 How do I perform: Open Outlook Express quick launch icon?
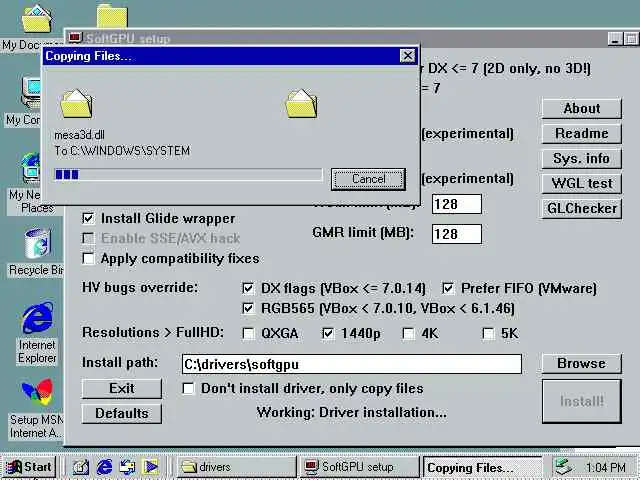click(127, 467)
